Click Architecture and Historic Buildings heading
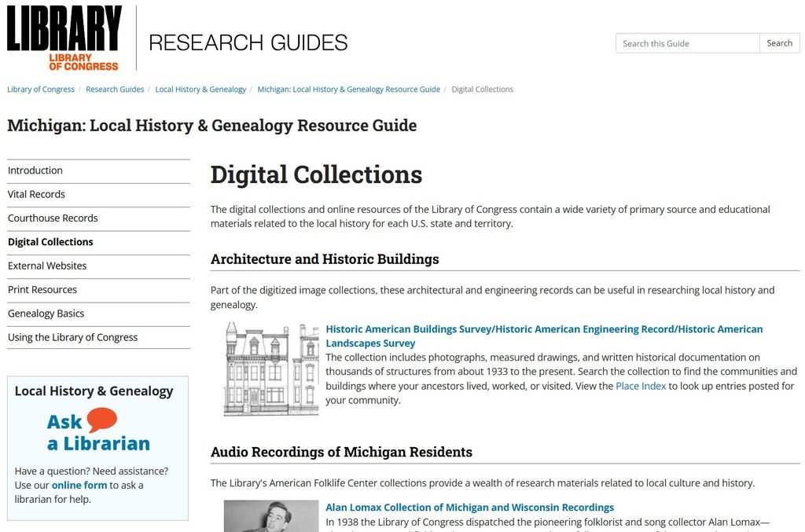 tap(325, 259)
